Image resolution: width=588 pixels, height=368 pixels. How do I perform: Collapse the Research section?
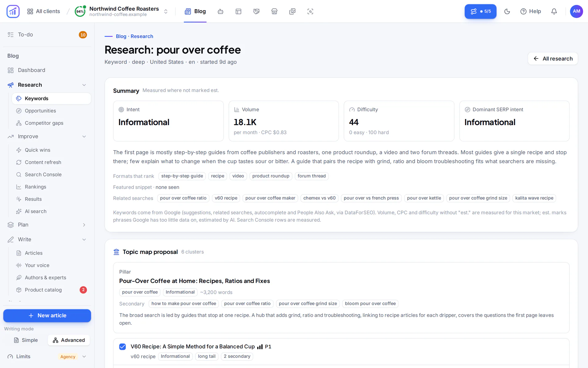click(84, 85)
